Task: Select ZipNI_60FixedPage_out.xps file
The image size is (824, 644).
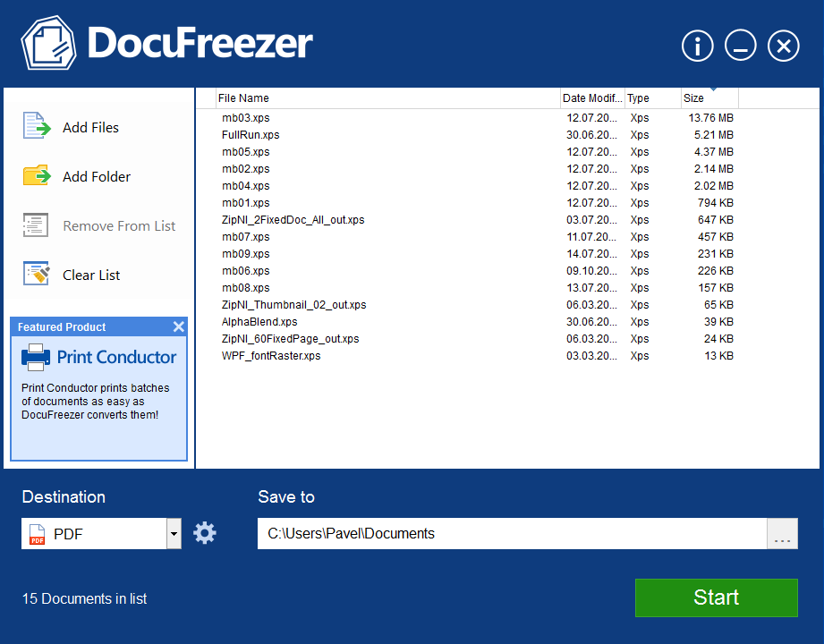Action: tap(290, 339)
